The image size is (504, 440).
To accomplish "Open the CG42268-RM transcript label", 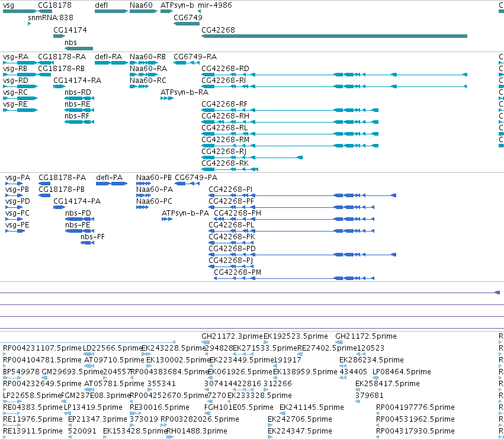I will [226, 140].
